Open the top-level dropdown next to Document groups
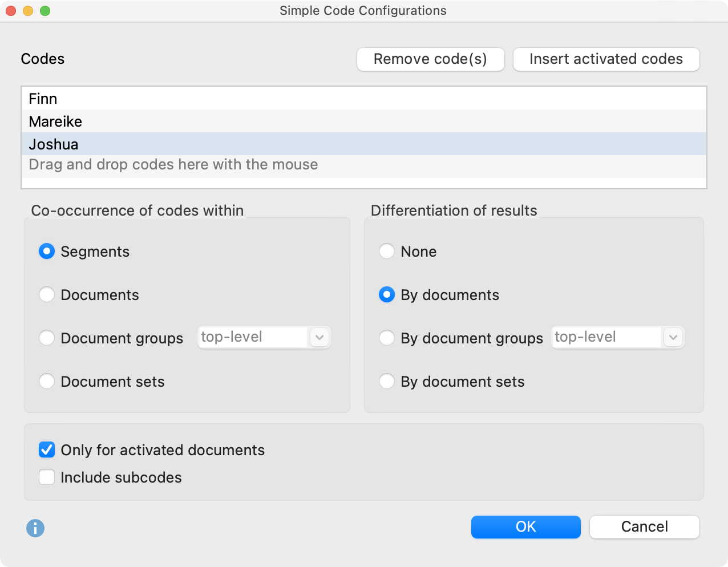 [319, 337]
